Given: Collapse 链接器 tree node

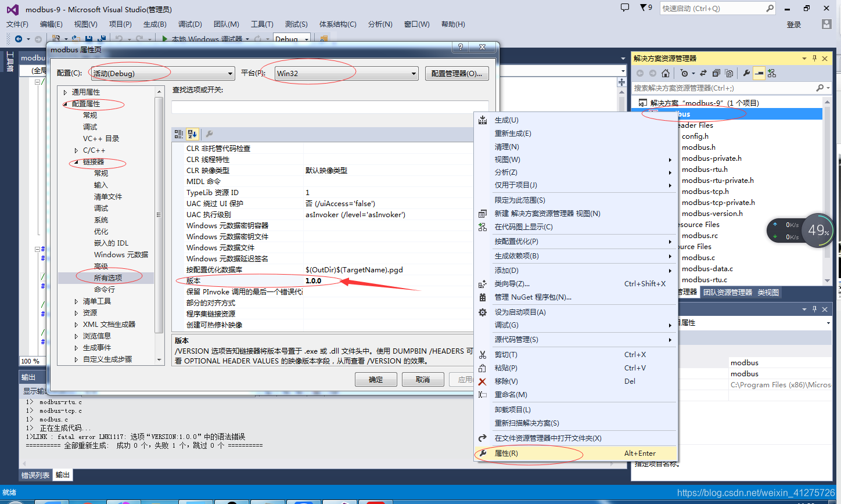Looking at the screenshot, I should (x=76, y=162).
